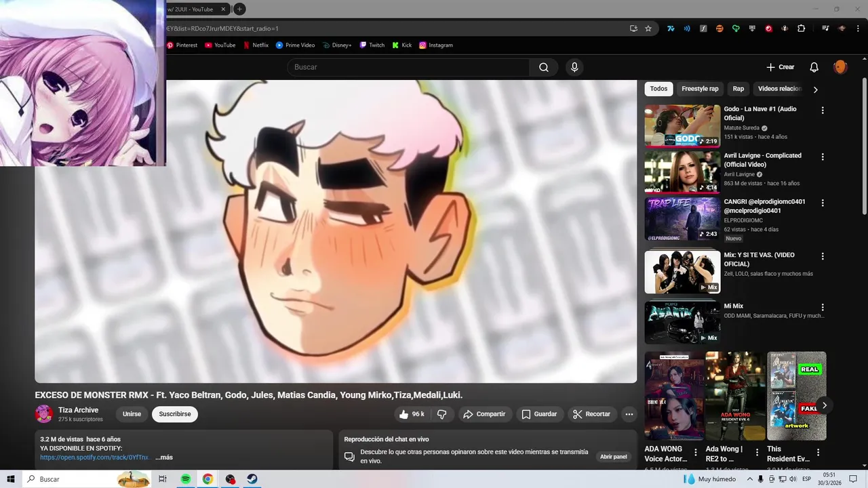Bookmark this page with the star icon
The image size is (868, 488).
point(648,28)
